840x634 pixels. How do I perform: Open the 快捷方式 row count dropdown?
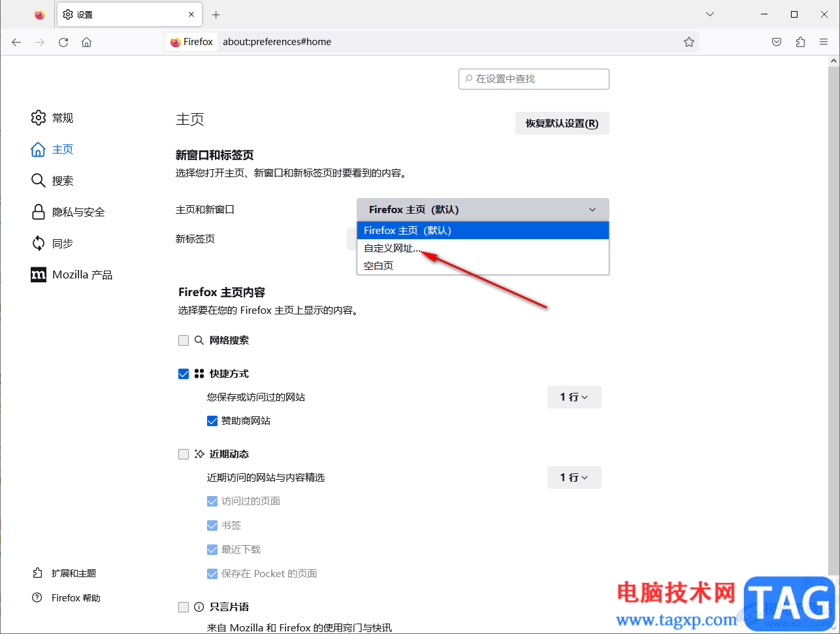(574, 397)
